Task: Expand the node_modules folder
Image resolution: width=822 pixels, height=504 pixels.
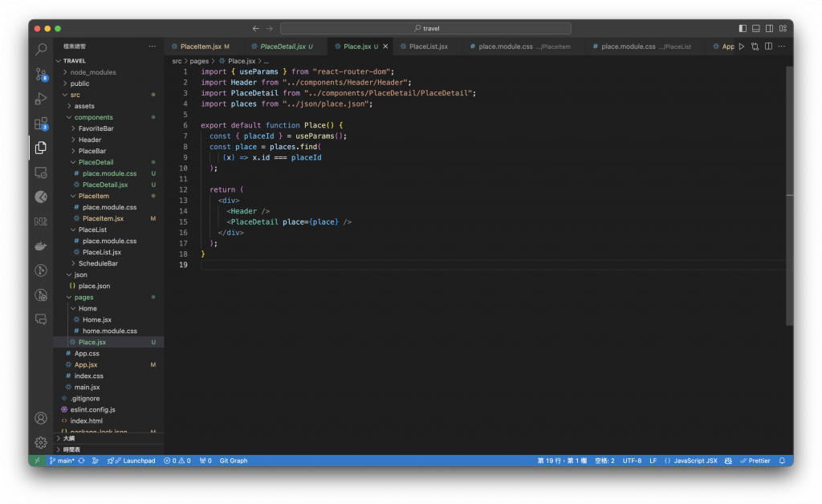Action: pos(108,72)
